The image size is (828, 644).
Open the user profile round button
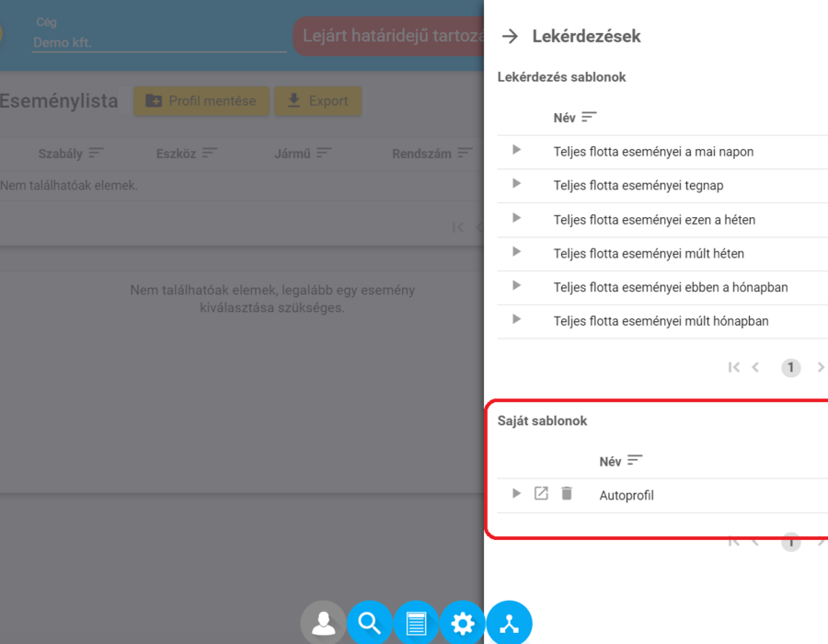coord(323,624)
